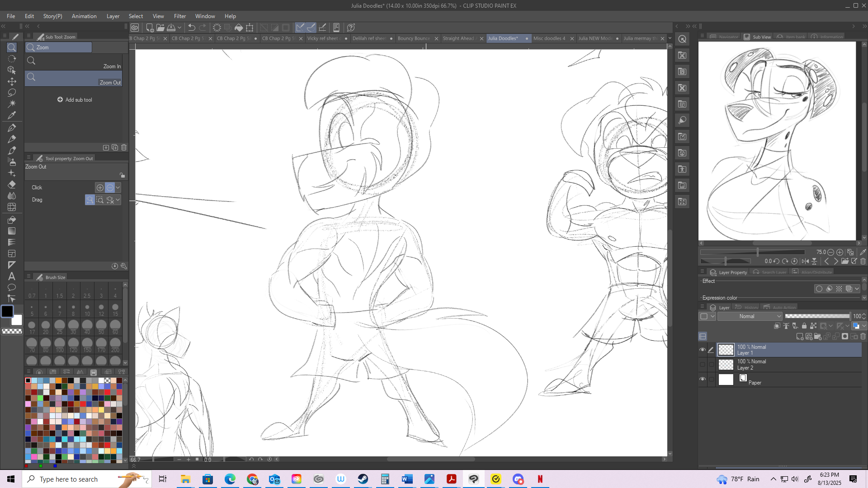Delete the selected layer
This screenshot has width=868, height=488.
tap(863, 337)
